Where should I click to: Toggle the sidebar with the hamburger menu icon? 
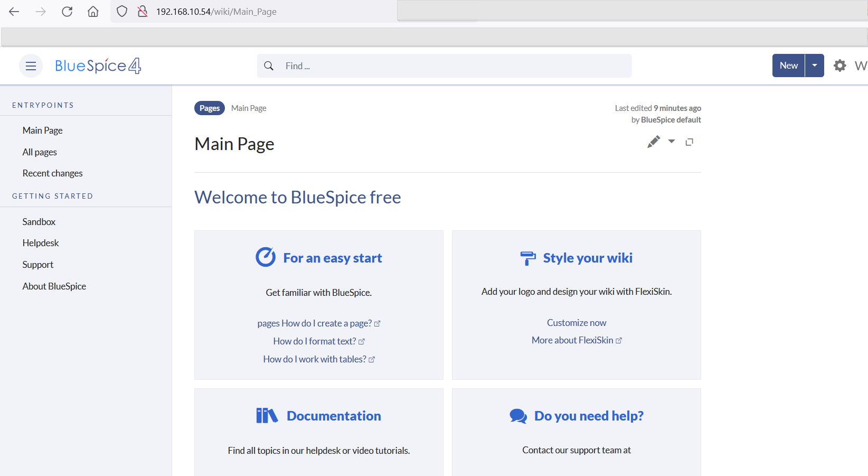point(31,66)
